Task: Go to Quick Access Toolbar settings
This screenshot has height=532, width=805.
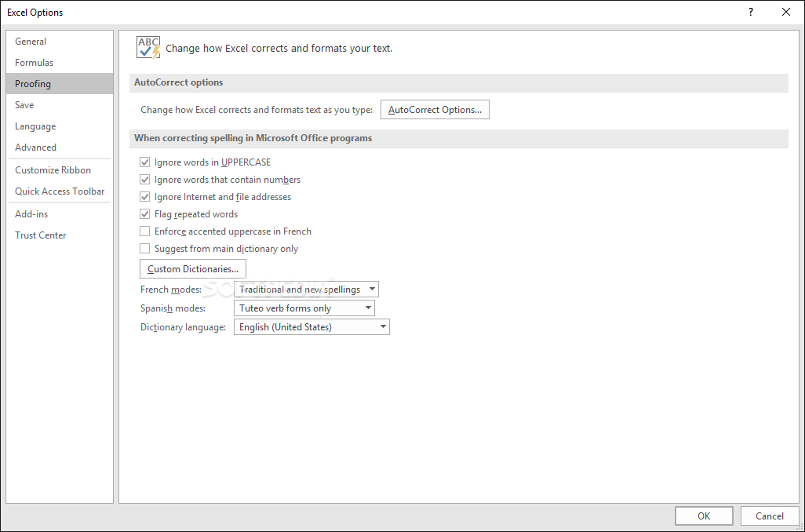Action: [x=60, y=191]
